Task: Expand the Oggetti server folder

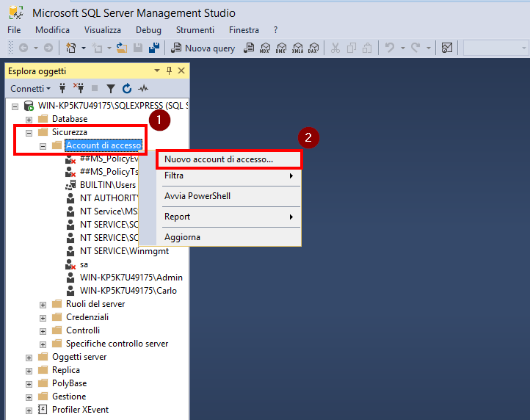Action: coord(29,358)
